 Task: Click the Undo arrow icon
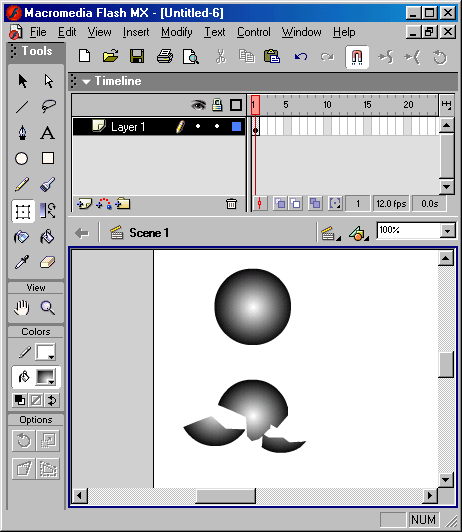pyautogui.click(x=301, y=56)
